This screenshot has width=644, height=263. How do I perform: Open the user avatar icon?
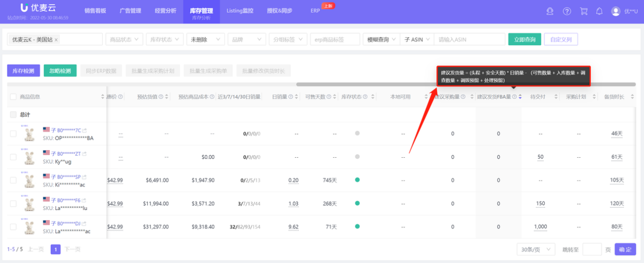click(x=616, y=11)
